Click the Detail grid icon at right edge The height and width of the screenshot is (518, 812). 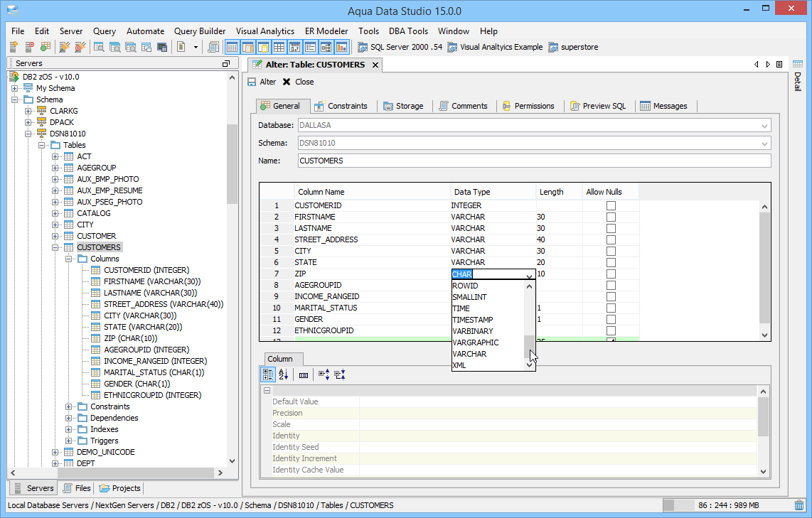point(798,65)
